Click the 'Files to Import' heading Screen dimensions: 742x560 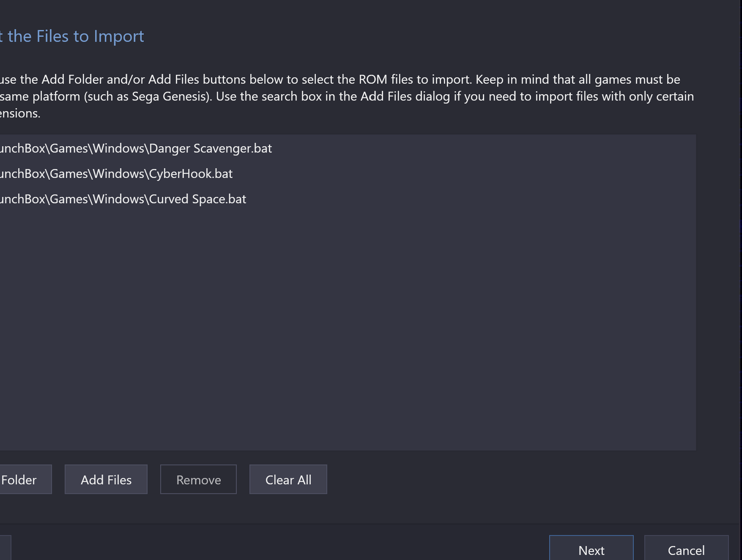click(x=90, y=36)
